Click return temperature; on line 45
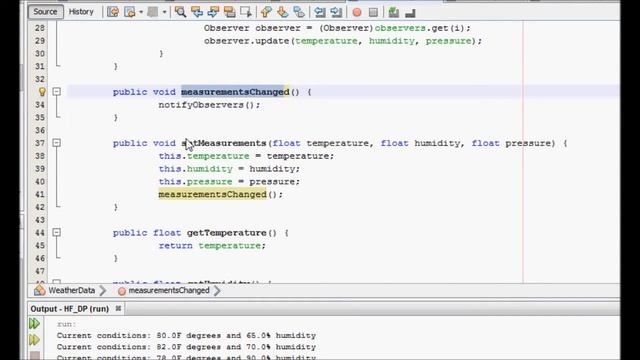The width and height of the screenshot is (640, 360). tap(212, 245)
